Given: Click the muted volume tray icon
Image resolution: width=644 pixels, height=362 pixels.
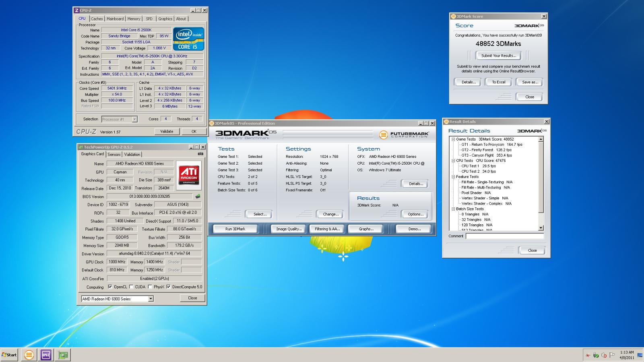Looking at the screenshot, I should pos(604,355).
